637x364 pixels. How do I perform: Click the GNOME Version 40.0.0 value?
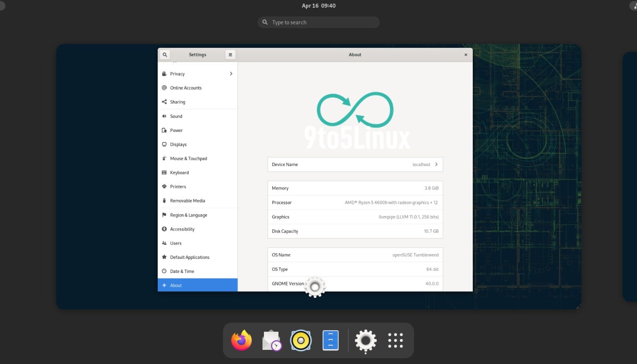[x=432, y=283]
